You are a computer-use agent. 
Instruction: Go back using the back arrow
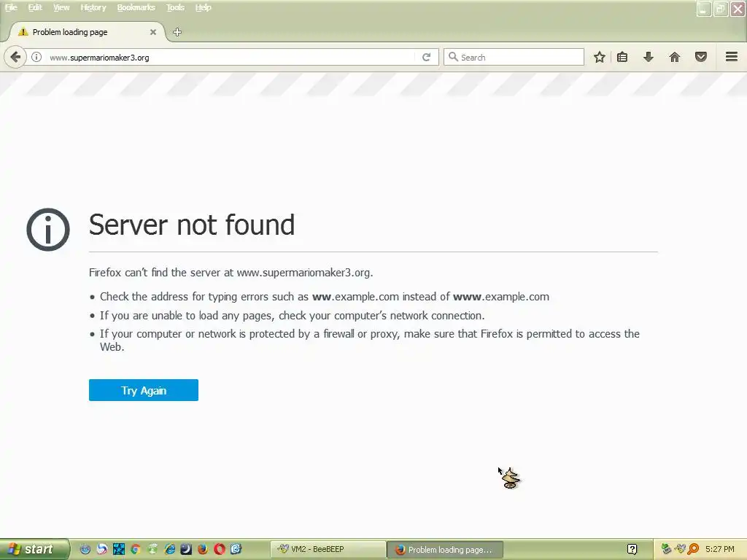pos(15,57)
